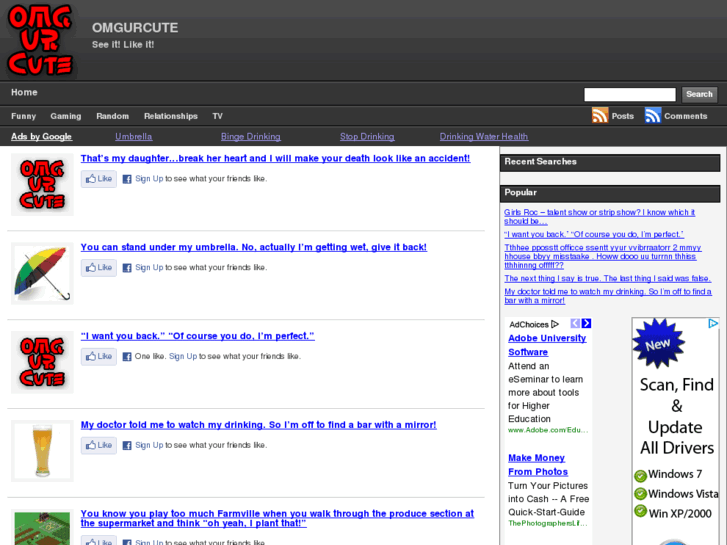Like the umbrella post on Facebook
This screenshot has height=545, width=727.
pos(99,268)
